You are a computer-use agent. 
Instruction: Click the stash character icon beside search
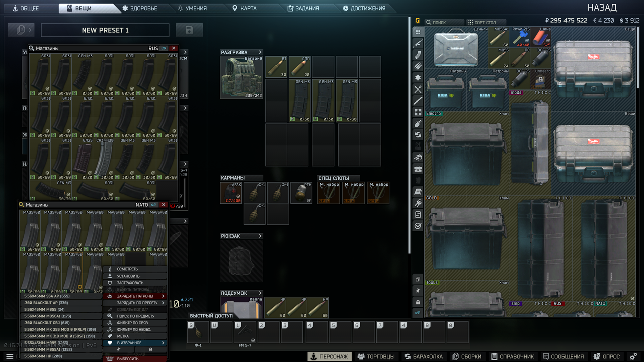(418, 21)
